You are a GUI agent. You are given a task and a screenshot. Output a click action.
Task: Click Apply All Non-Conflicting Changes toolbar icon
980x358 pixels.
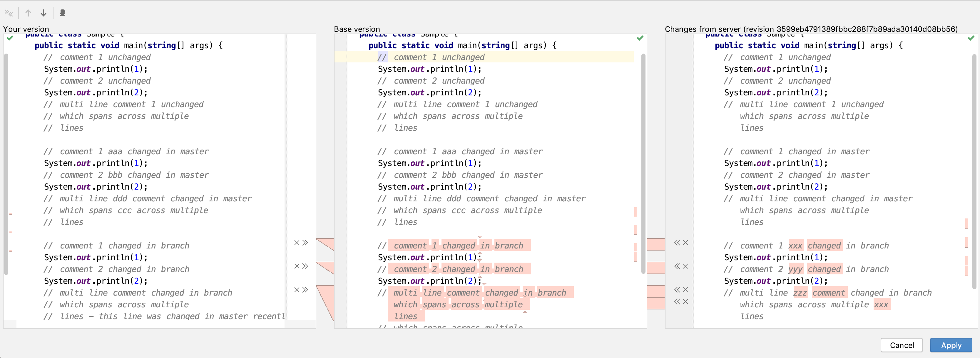(x=9, y=13)
